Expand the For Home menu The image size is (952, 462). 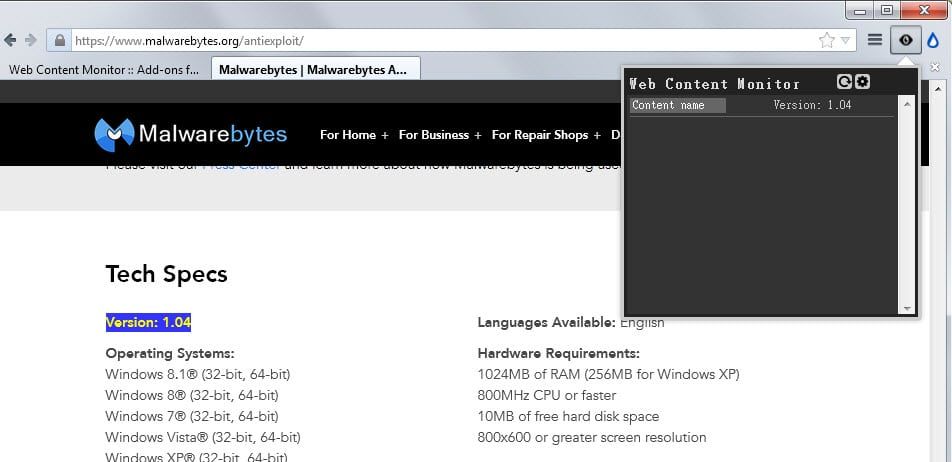(354, 135)
